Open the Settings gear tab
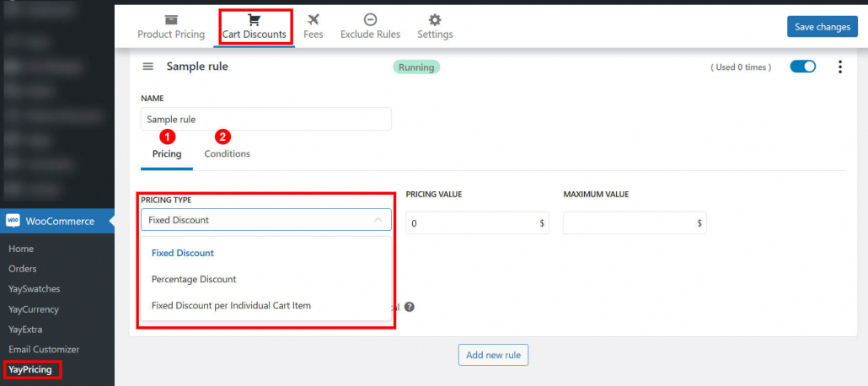 (435, 27)
